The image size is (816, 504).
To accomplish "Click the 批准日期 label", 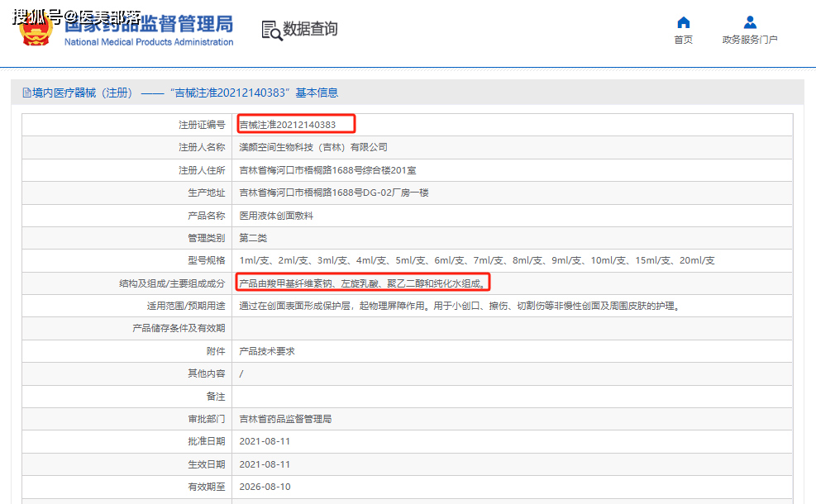I will 207,441.
